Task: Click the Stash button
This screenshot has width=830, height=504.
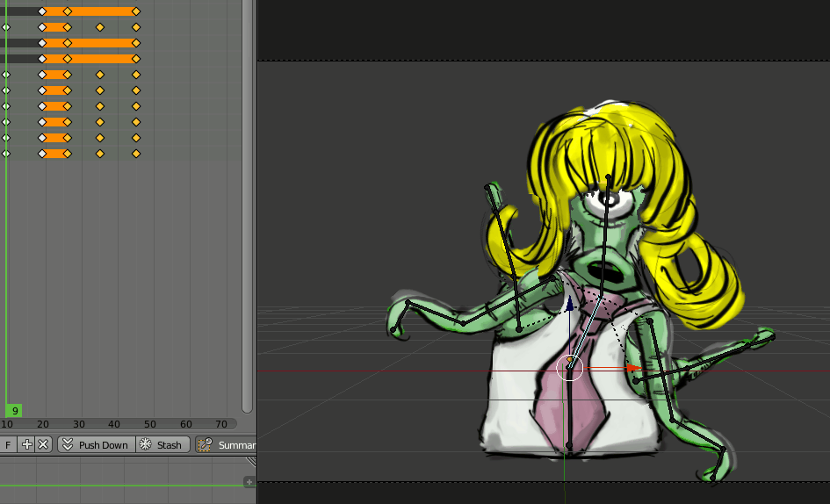Action: coord(162,445)
